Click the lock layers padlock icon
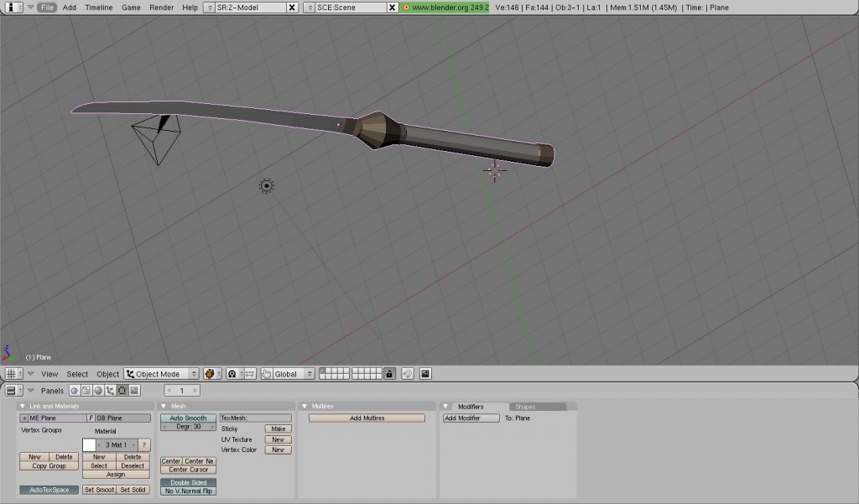Viewport: 859px width, 504px height. click(389, 374)
